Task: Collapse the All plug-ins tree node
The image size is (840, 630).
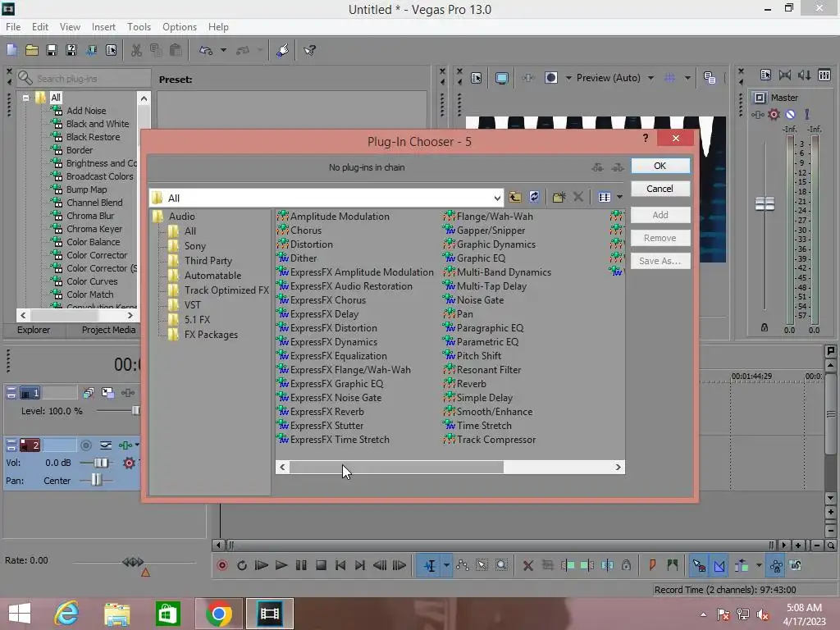Action: 25,98
